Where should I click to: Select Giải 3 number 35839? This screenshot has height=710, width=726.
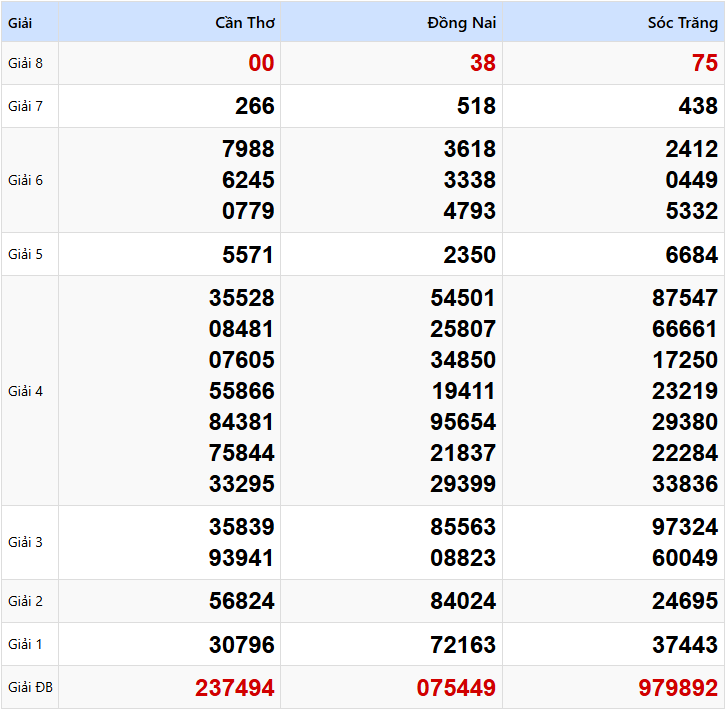[x=242, y=527]
